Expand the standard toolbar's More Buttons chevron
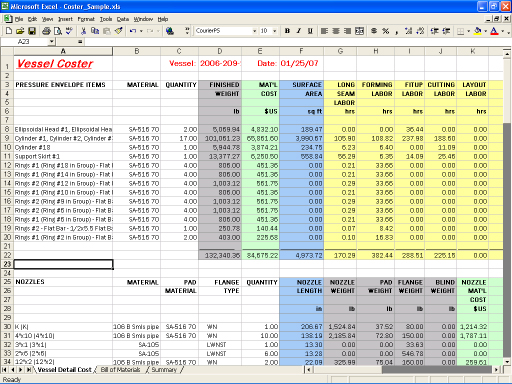 (x=187, y=31)
